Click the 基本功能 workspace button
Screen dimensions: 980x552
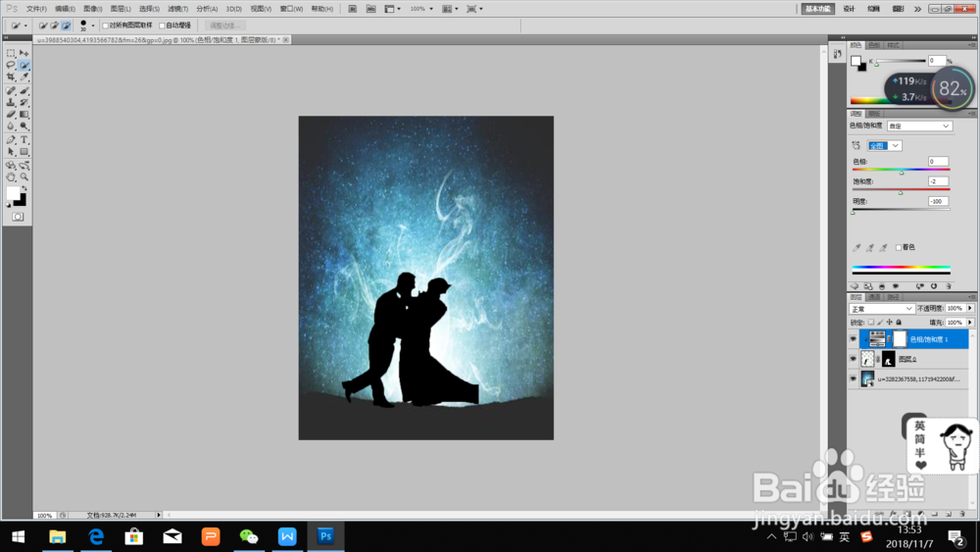[818, 9]
